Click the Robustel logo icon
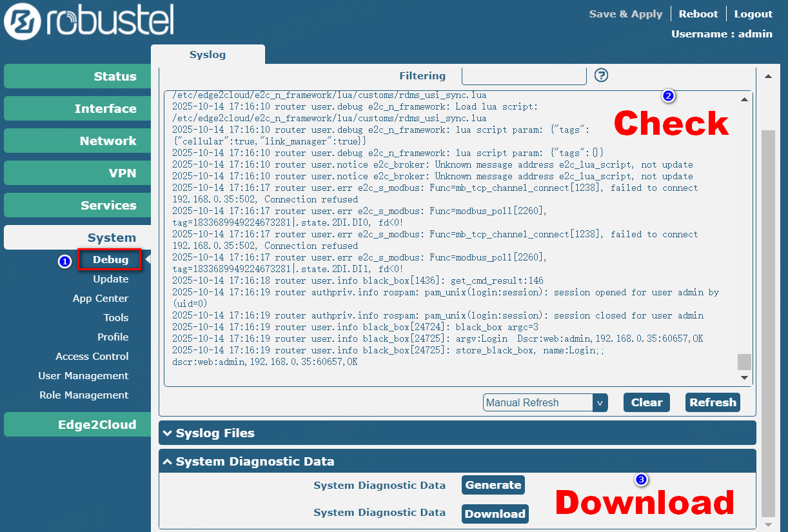Image resolution: width=788 pixels, height=532 pixels. [x=22, y=21]
